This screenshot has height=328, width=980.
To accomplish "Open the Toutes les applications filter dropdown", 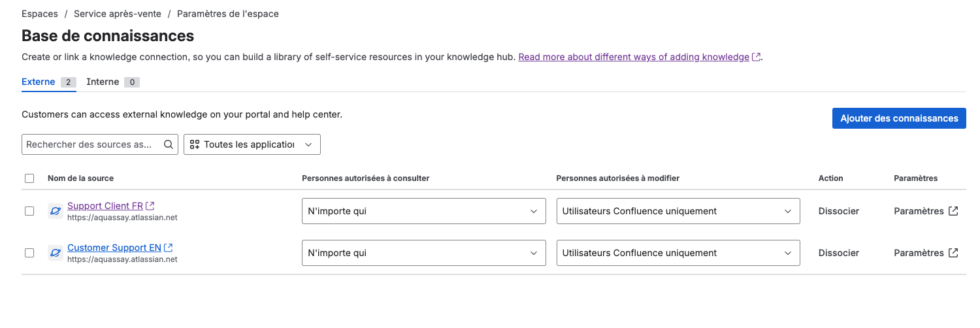I will click(x=252, y=144).
